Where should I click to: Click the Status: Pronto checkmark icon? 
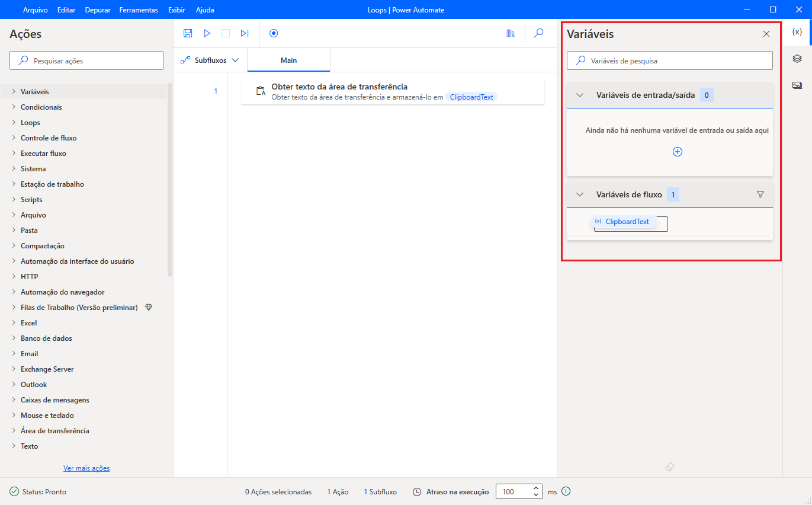tap(14, 492)
